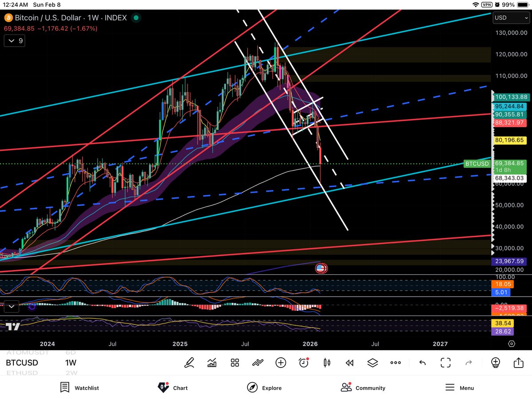Viewport: 532px width, 399px height.
Task: Tap the 2025 time axis label
Action: tap(180, 344)
